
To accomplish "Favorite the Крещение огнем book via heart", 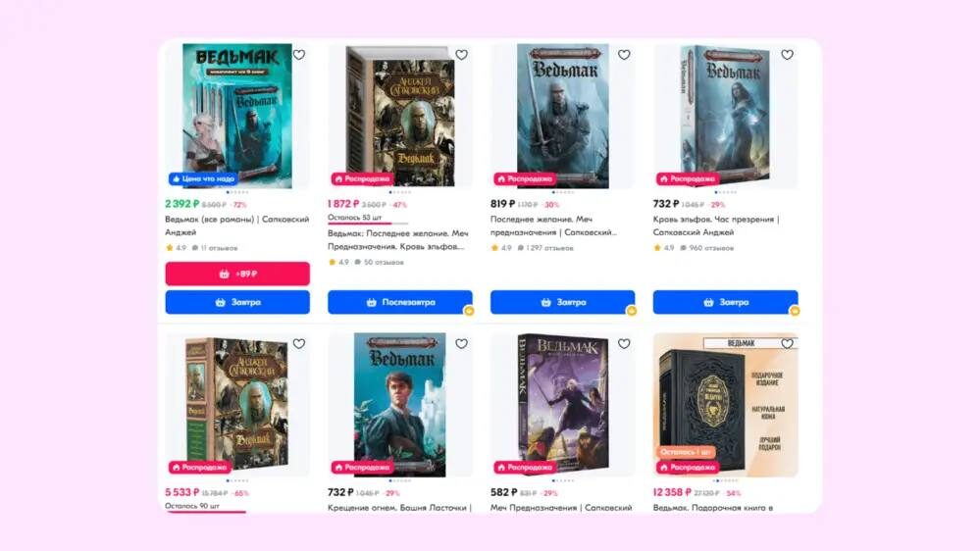I will click(x=461, y=343).
